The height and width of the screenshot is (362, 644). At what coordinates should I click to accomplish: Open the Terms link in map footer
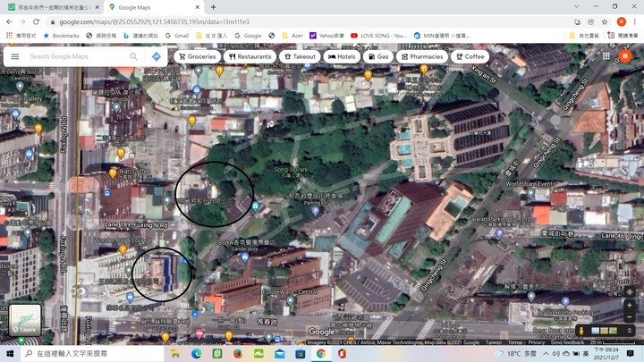(514, 341)
